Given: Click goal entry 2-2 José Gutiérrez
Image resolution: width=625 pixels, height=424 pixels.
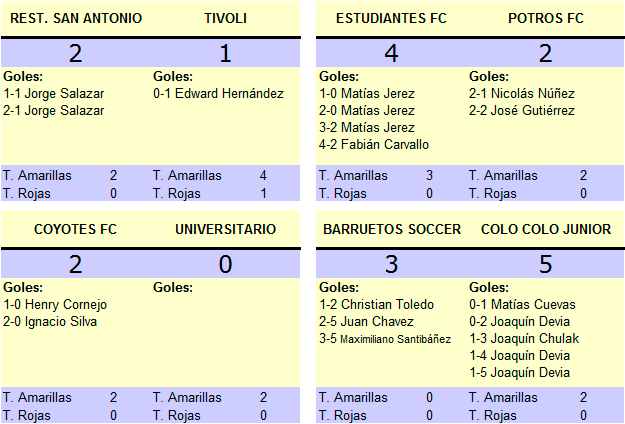Looking at the screenshot, I should pyautogui.click(x=522, y=111).
